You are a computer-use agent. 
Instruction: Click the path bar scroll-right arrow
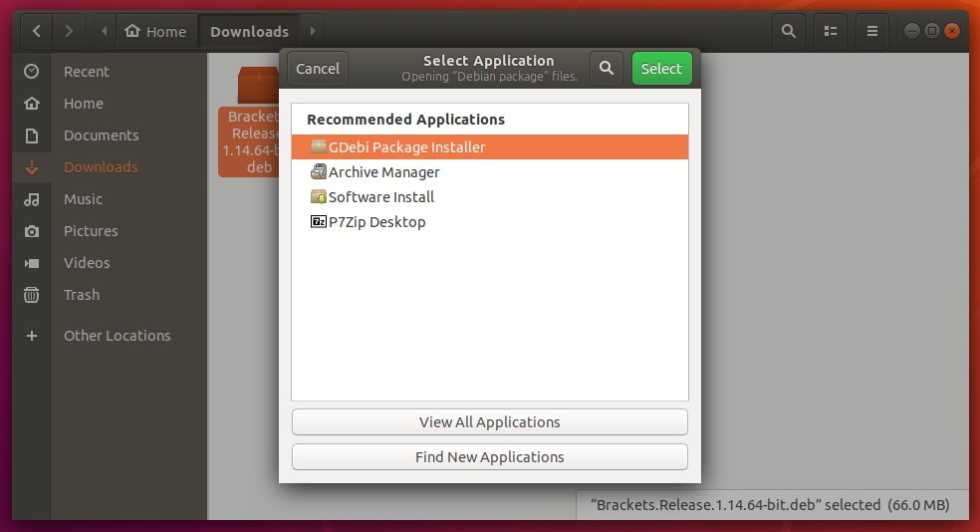coord(313,31)
